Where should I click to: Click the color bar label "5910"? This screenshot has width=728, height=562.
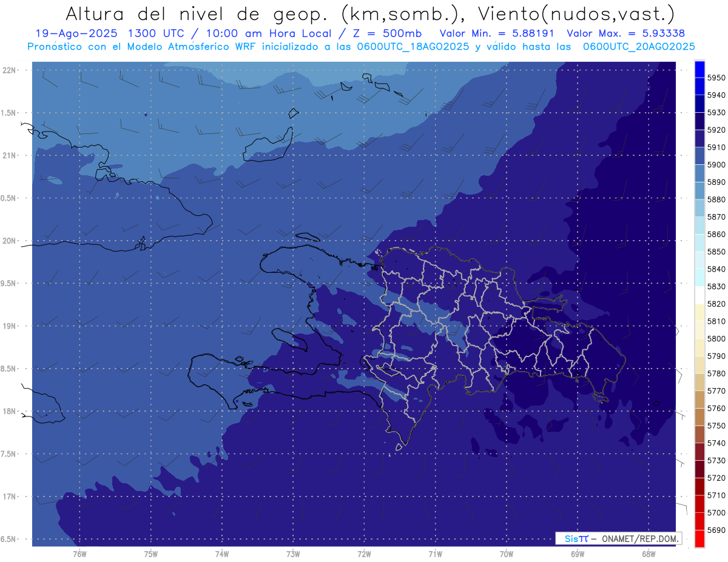coord(716,147)
